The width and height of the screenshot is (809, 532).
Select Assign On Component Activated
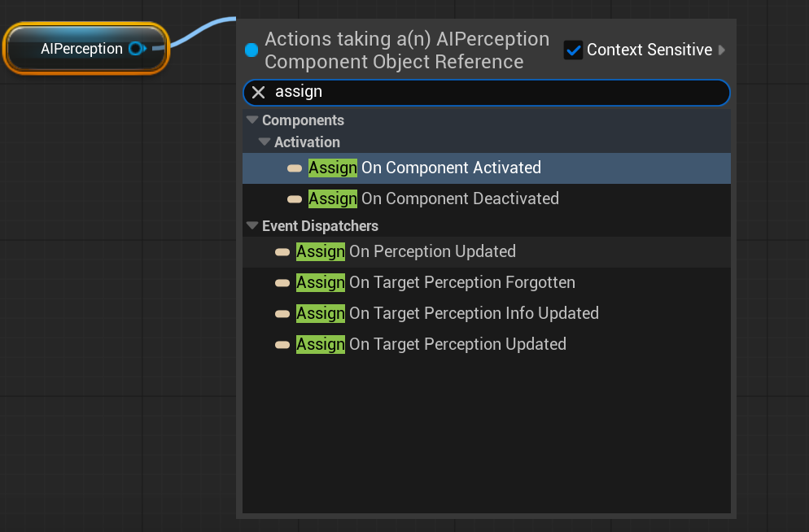[487, 168]
